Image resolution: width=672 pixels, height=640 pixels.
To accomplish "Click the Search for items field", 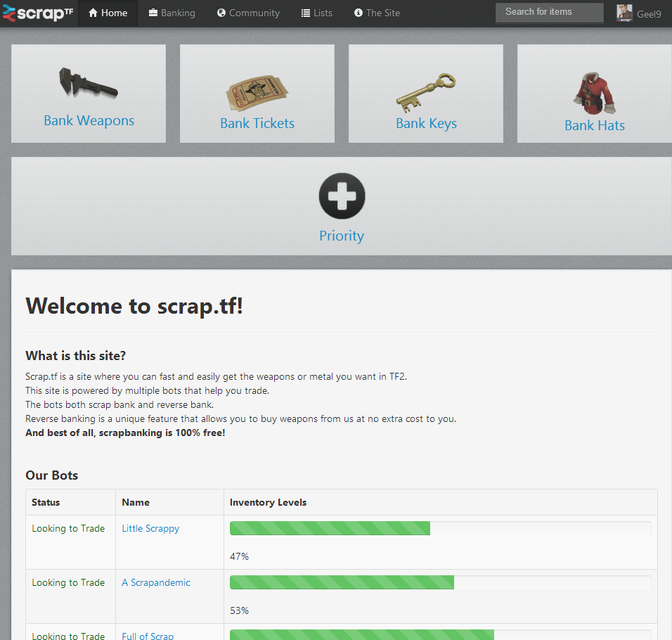I will pyautogui.click(x=550, y=13).
